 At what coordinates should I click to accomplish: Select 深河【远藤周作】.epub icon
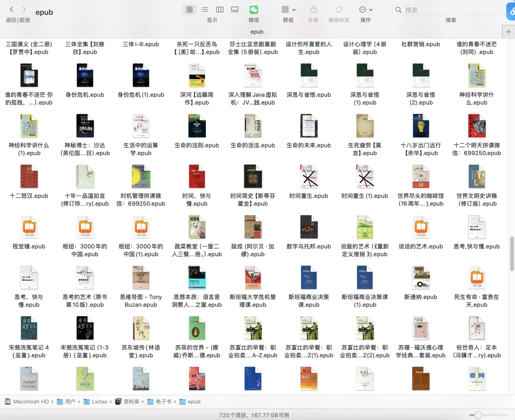click(x=197, y=75)
